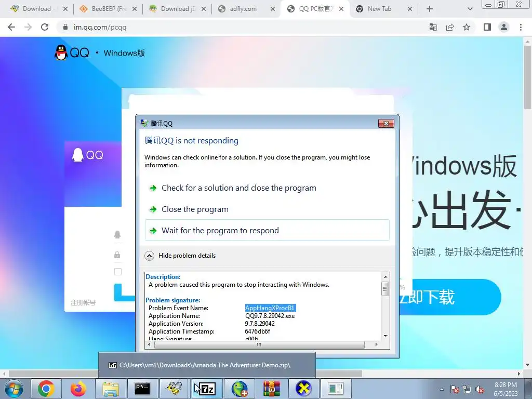Bookmark this page with the star icon
Image resolution: width=532 pixels, height=399 pixels.
(467, 27)
